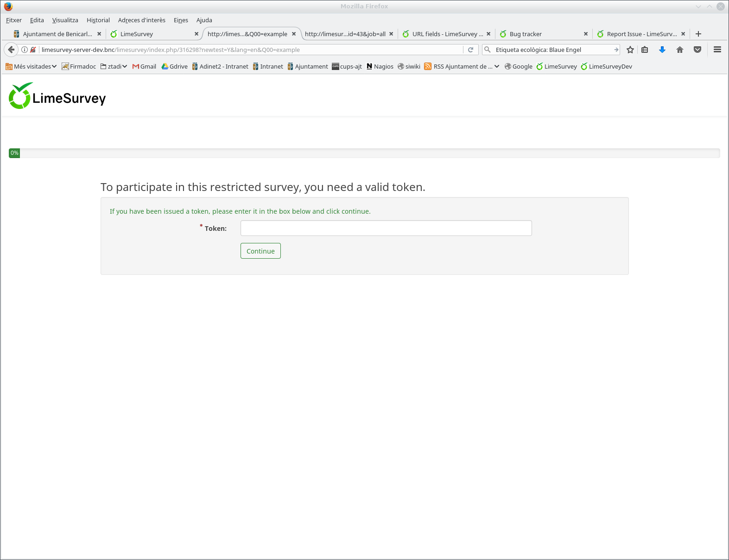Open the Firefox hamburger menu

[717, 50]
